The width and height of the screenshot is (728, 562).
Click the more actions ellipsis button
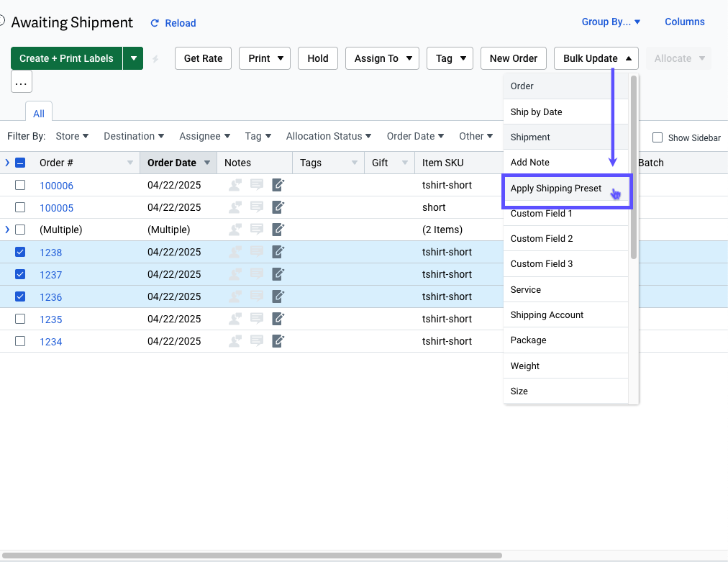[x=22, y=82]
